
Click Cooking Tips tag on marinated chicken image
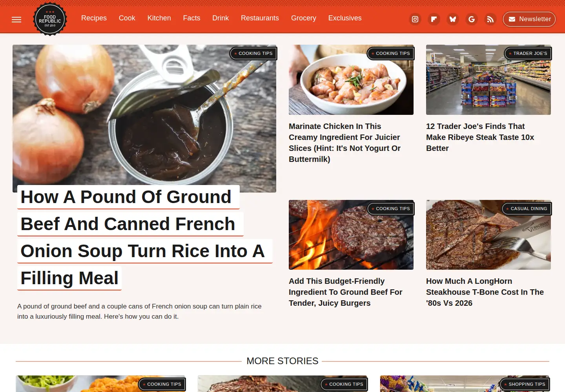click(x=391, y=53)
